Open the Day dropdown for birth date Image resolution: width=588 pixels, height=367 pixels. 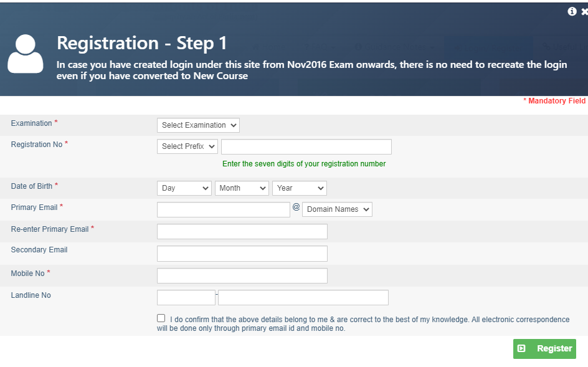184,188
